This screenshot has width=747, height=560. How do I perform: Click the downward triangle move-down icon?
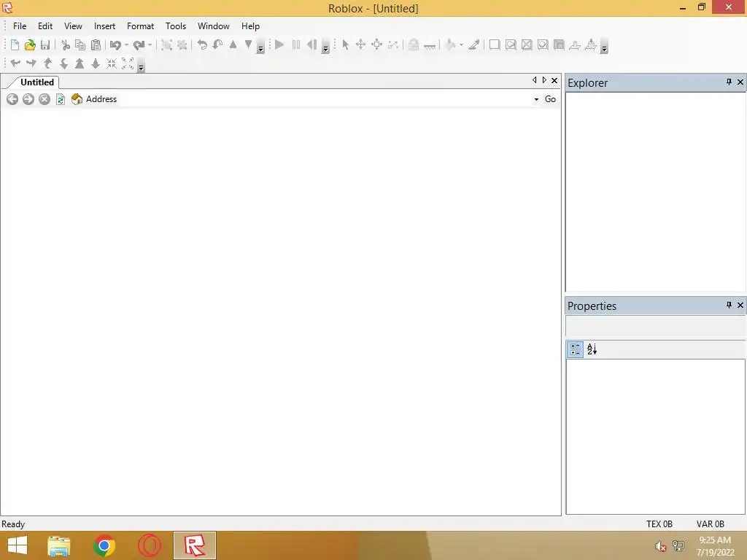click(248, 44)
